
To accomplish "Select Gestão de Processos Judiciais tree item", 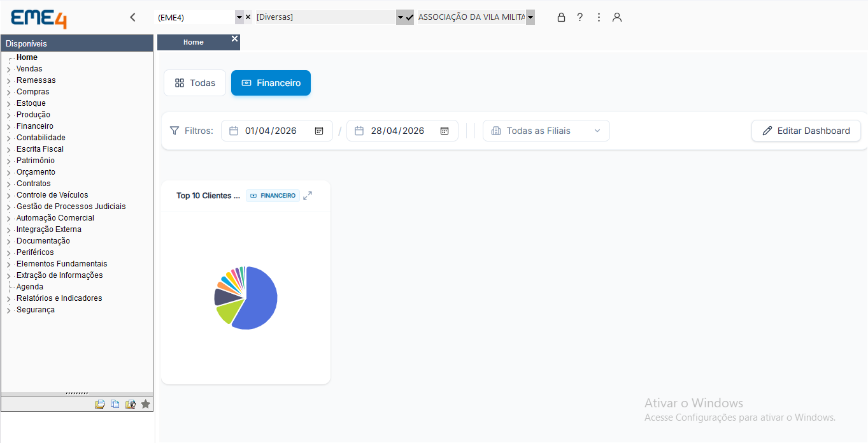I will (71, 207).
